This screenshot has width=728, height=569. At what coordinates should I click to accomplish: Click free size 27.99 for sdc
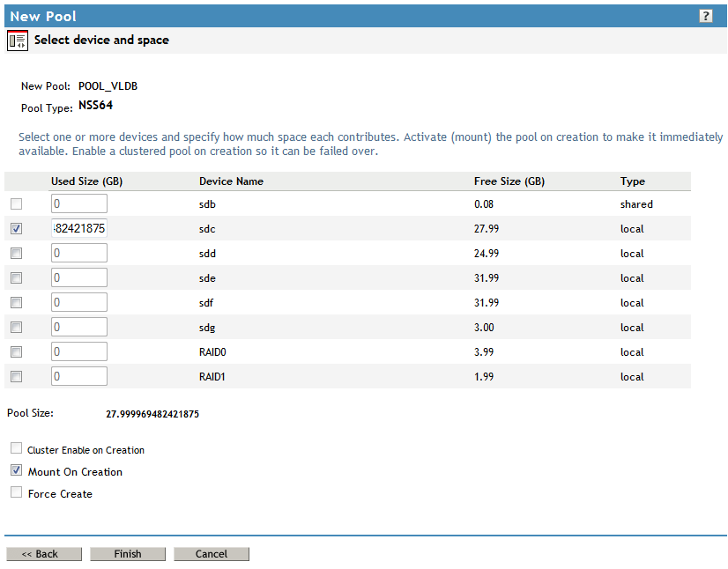click(x=487, y=229)
